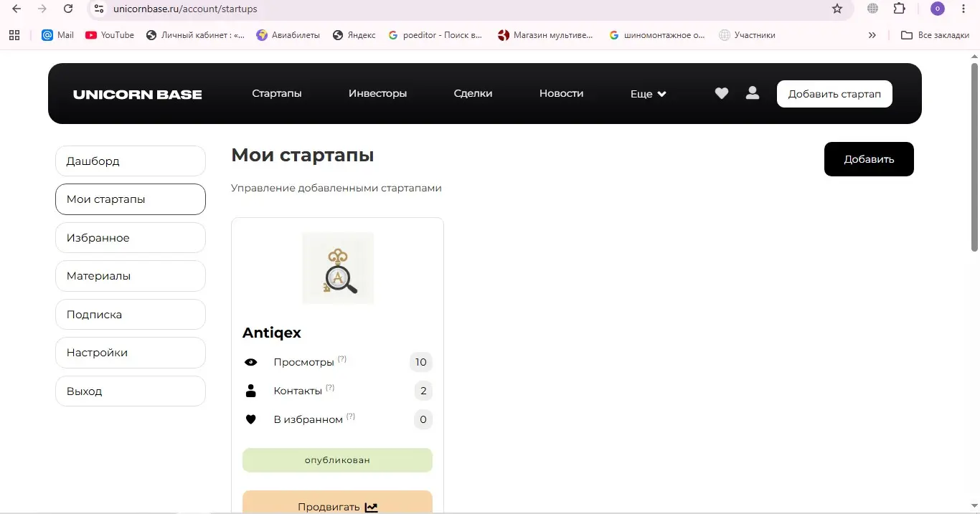This screenshot has height=514, width=980.
Task: Open the apps grid in bookmarks bar
Action: [14, 34]
